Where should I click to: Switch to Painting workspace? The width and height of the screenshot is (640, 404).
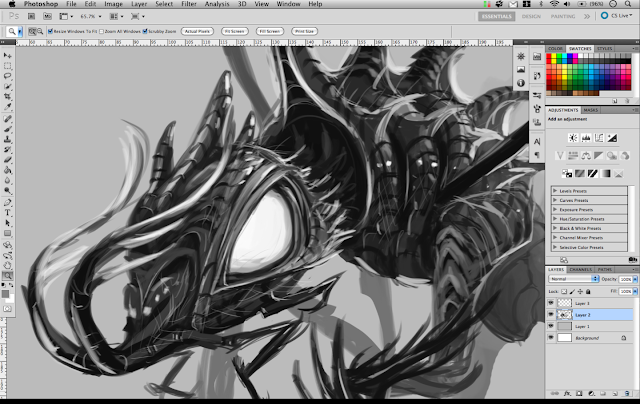563,16
